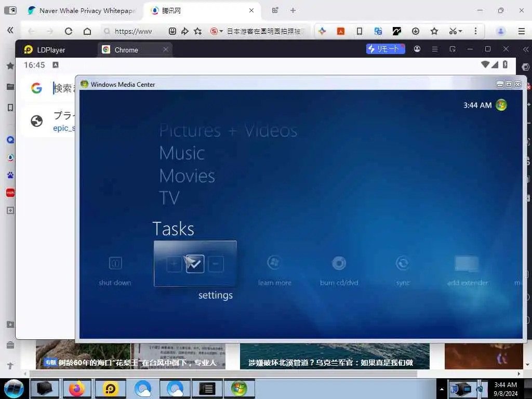The image size is (532, 399).
Task: Close the 腾讯网 browser tab
Action: pyautogui.click(x=251, y=10)
